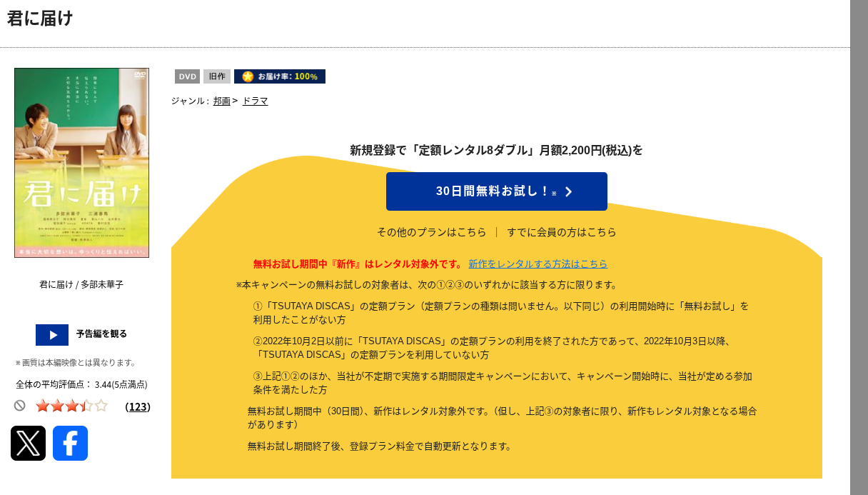This screenshot has height=495, width=868.
Task: Click the 無料お試し期間中『新作』 red notice
Action: (359, 264)
